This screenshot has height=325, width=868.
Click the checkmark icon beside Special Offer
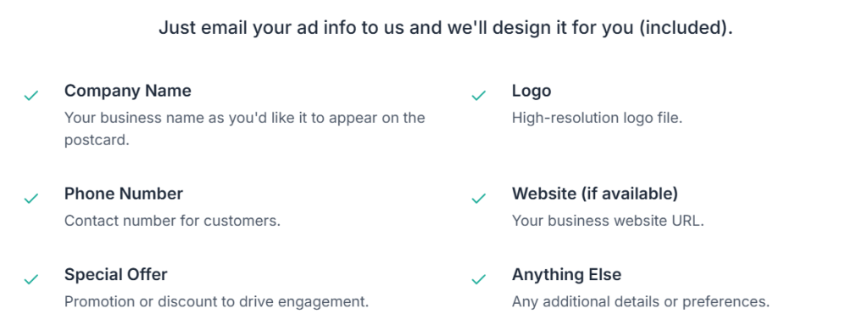coord(31,279)
